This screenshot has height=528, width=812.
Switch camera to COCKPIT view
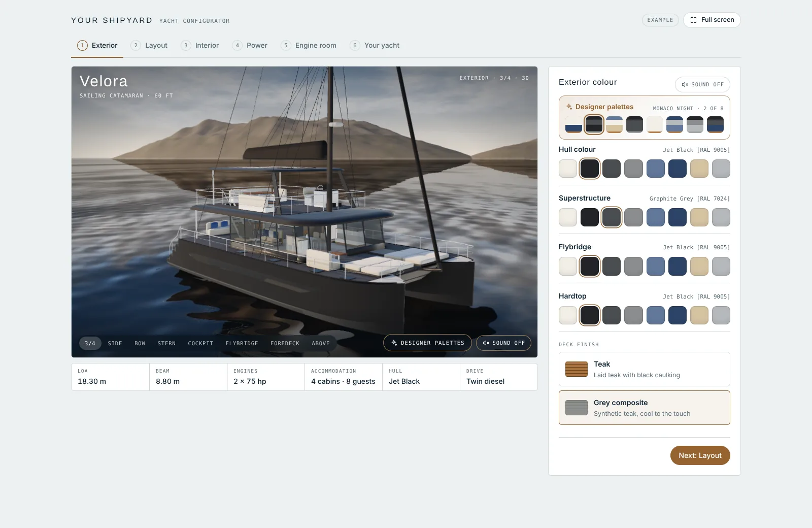click(200, 343)
